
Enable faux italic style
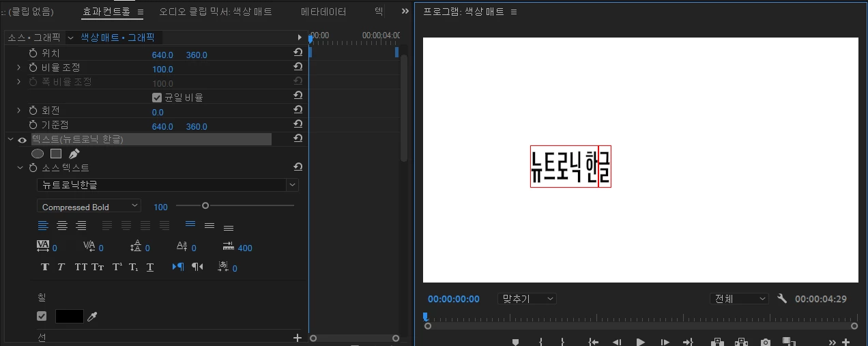[61, 268]
